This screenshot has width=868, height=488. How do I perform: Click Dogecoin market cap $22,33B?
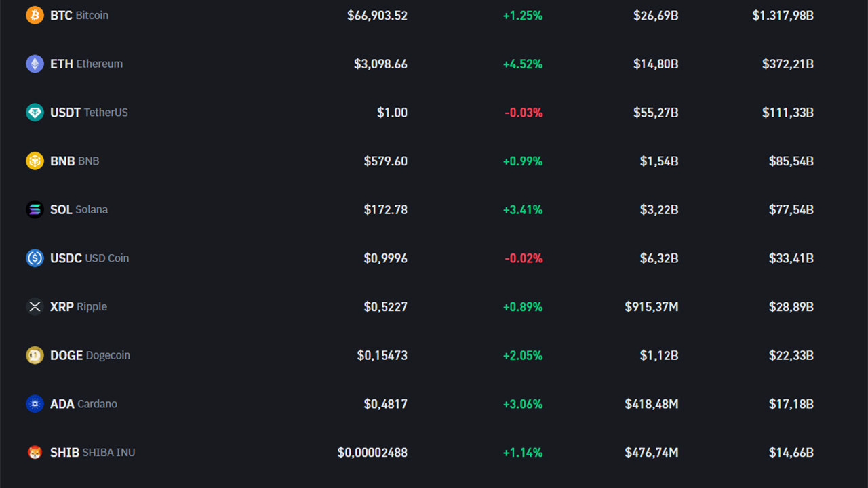click(x=791, y=355)
